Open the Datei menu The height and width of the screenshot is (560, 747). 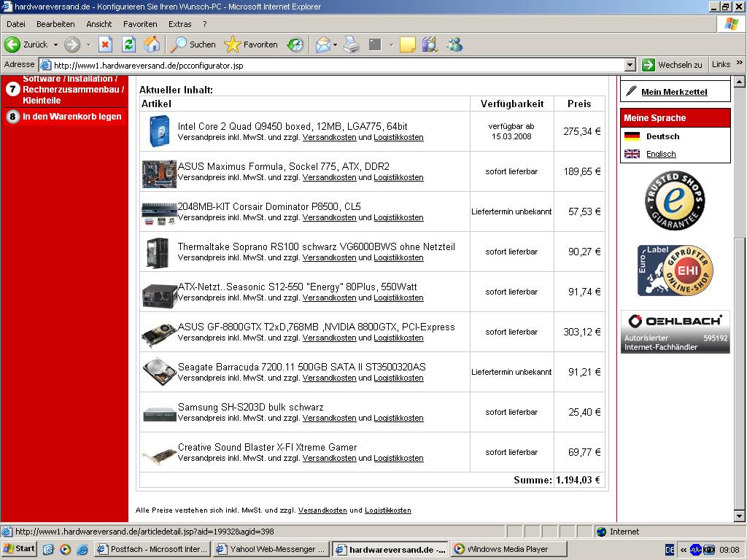pyautogui.click(x=16, y=24)
